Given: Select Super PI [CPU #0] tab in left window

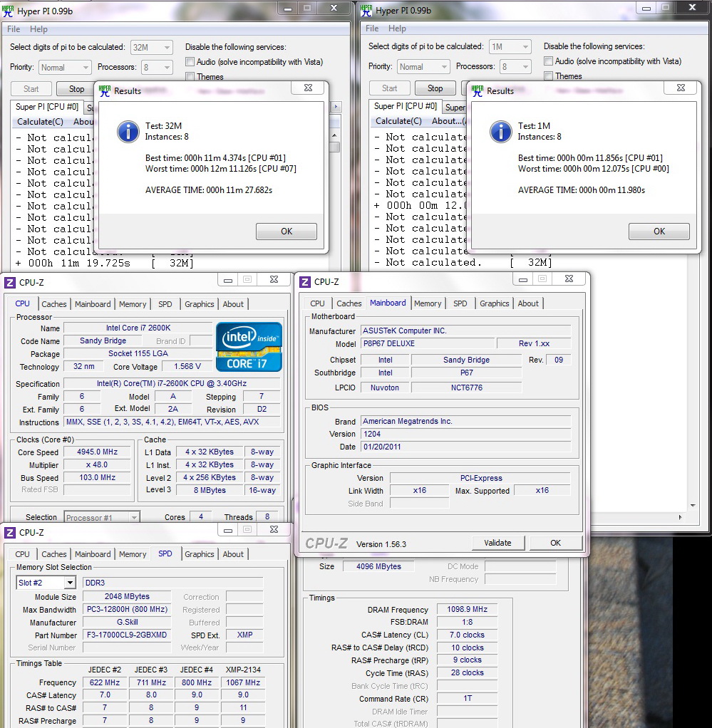Looking at the screenshot, I should coord(47,107).
